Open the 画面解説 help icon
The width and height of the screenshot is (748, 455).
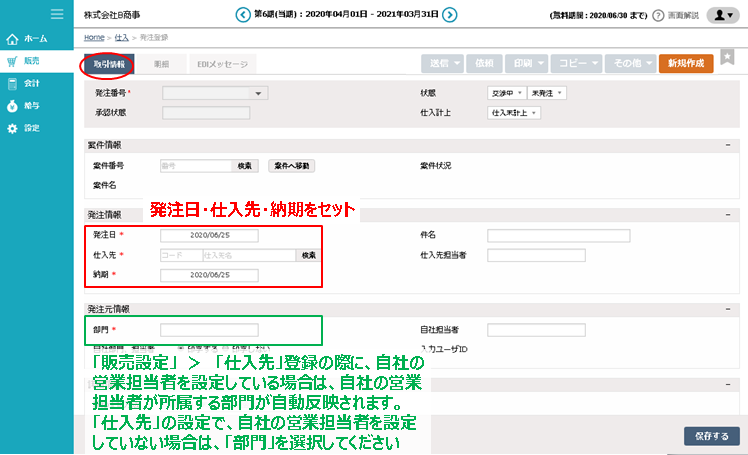(x=659, y=15)
